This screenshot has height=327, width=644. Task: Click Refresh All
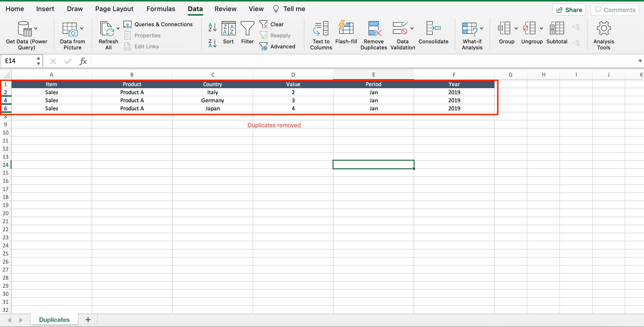point(108,34)
